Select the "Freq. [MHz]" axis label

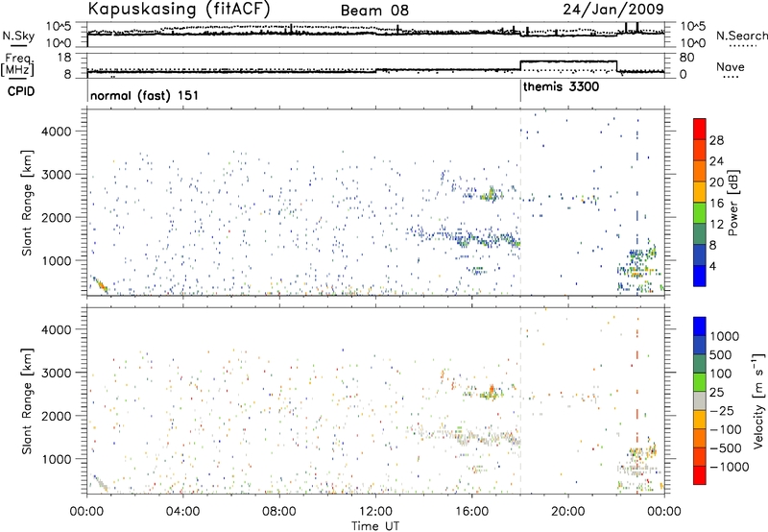(18, 64)
